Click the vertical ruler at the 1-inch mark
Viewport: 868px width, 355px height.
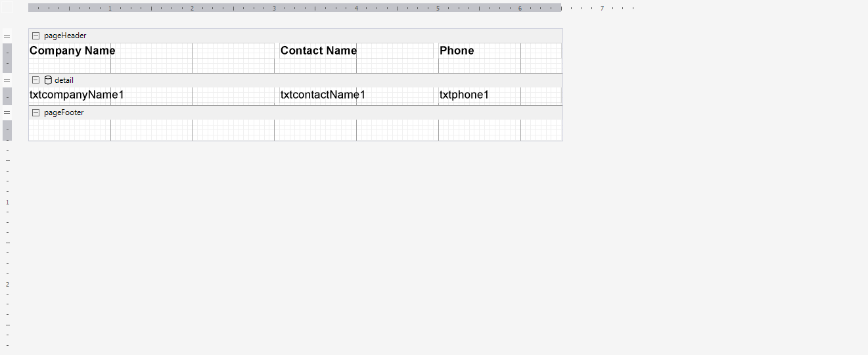pyautogui.click(x=7, y=202)
